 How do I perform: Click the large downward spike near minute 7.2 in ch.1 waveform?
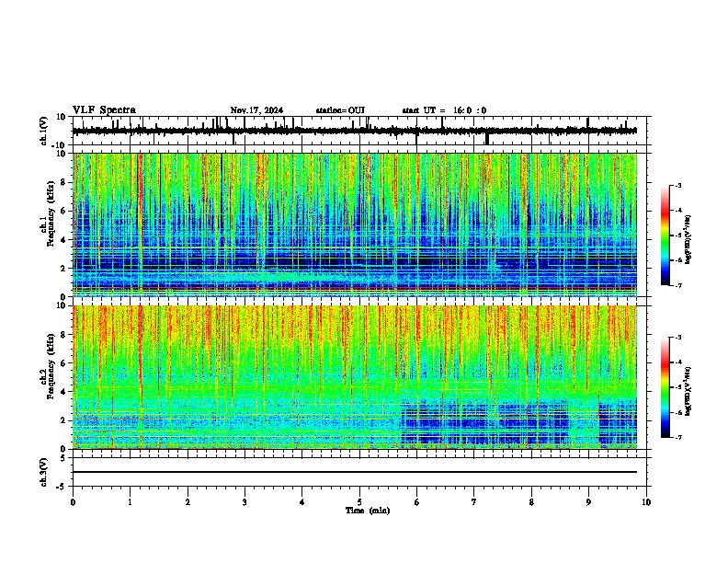[487, 138]
